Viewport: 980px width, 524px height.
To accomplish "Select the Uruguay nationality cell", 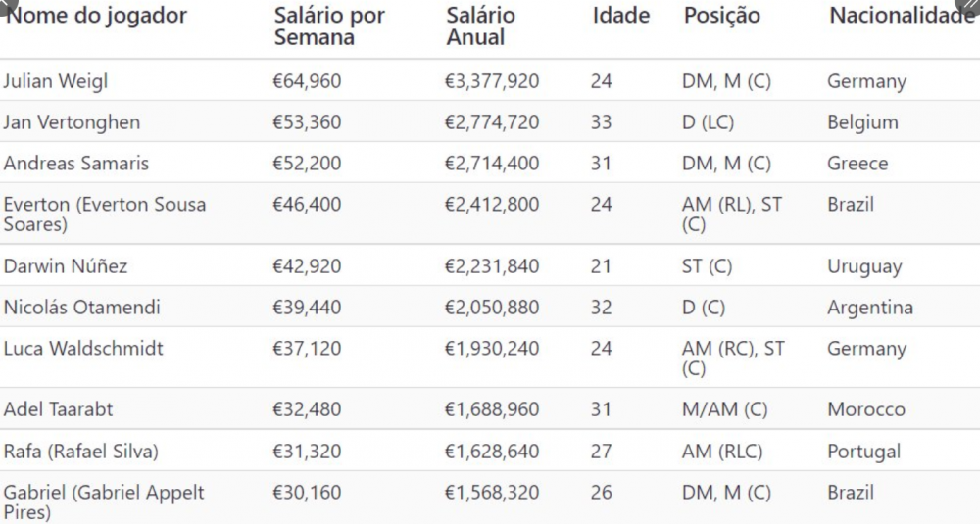I will (x=865, y=266).
